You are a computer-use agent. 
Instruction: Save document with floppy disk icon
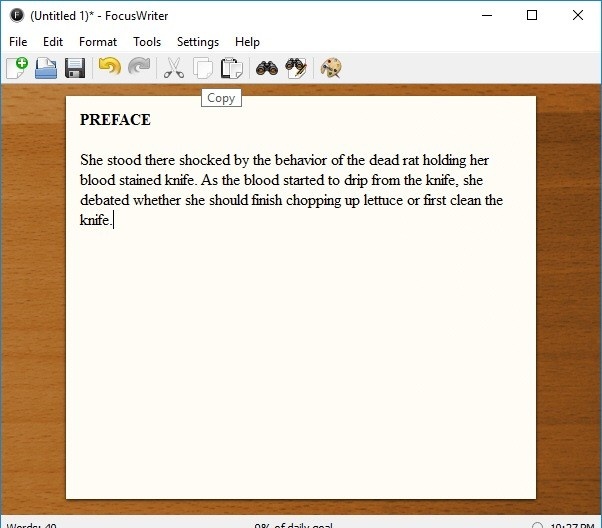tap(75, 68)
